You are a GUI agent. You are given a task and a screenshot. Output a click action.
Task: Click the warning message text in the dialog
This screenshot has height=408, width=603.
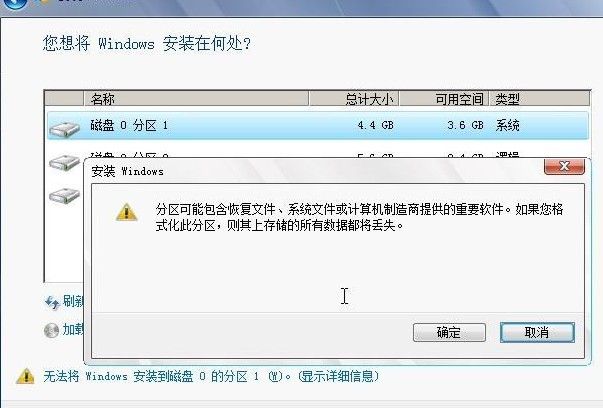(x=360, y=217)
